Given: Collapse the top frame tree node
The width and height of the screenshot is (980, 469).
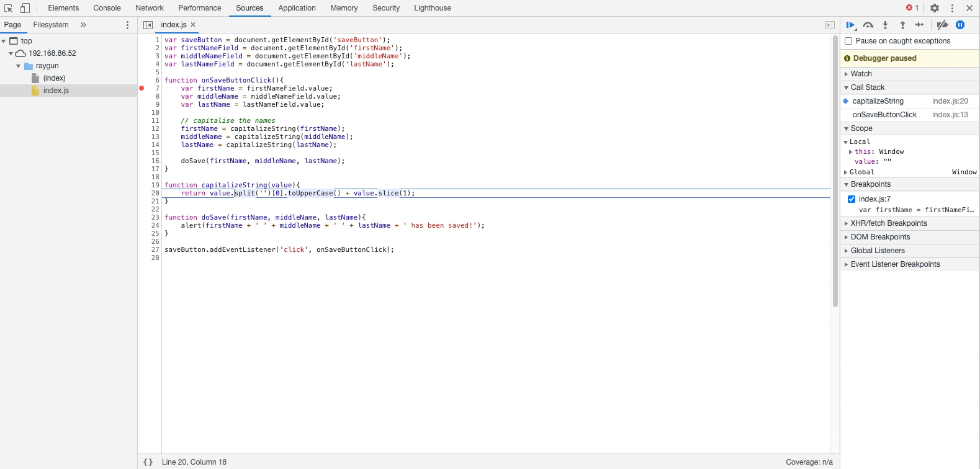Looking at the screenshot, I should [4, 41].
